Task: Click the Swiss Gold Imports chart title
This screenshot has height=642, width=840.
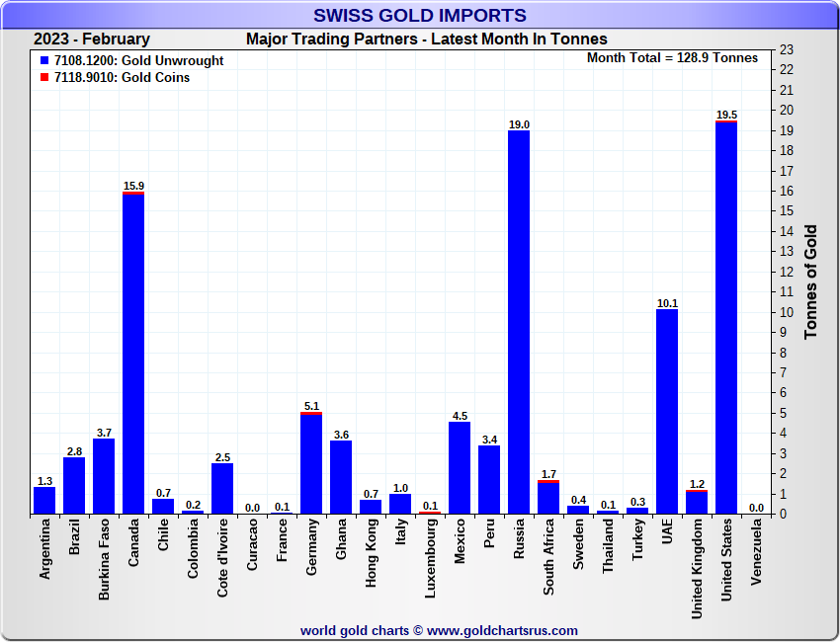Action: click(x=419, y=15)
